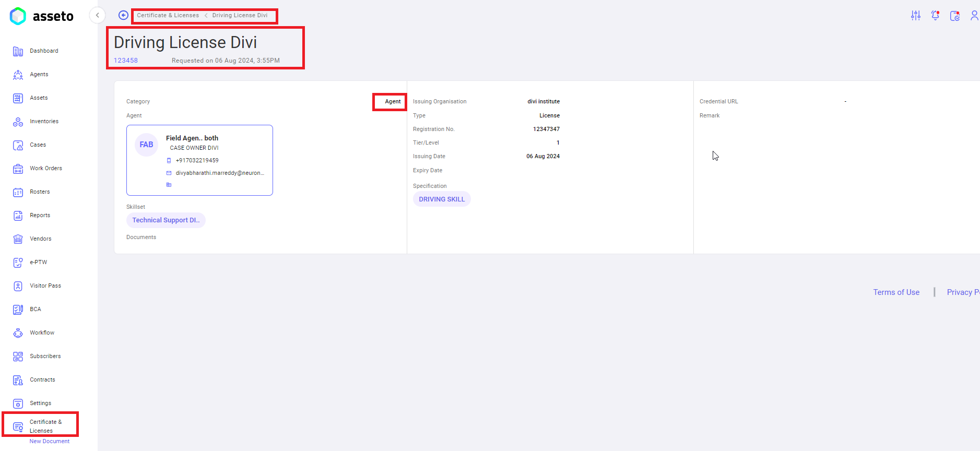Open the e-PTW module
980x451 pixels.
point(38,263)
